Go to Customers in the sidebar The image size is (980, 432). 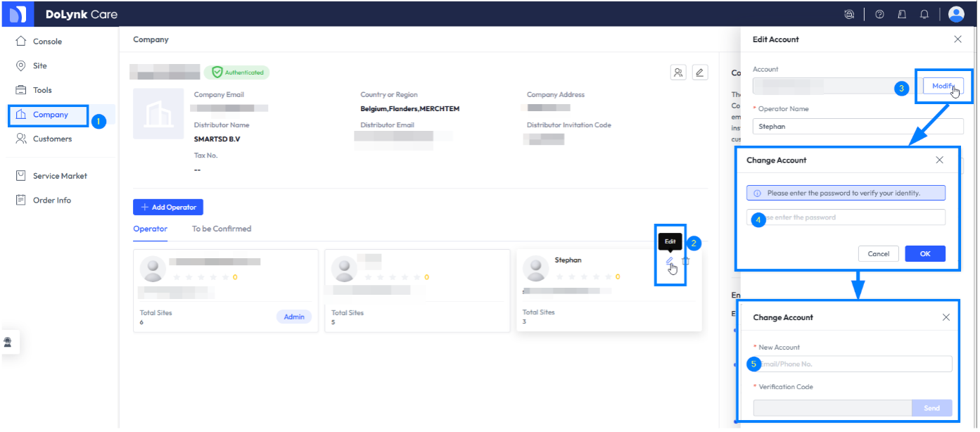52,139
